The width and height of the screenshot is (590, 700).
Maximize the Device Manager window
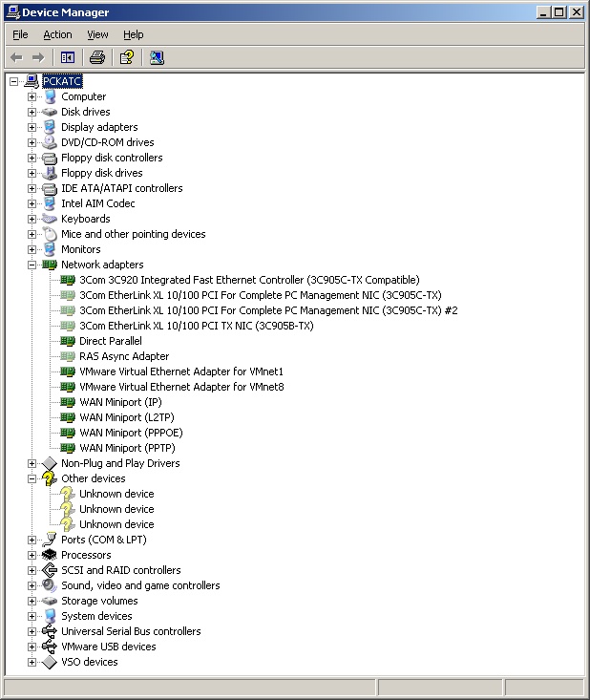(x=559, y=12)
